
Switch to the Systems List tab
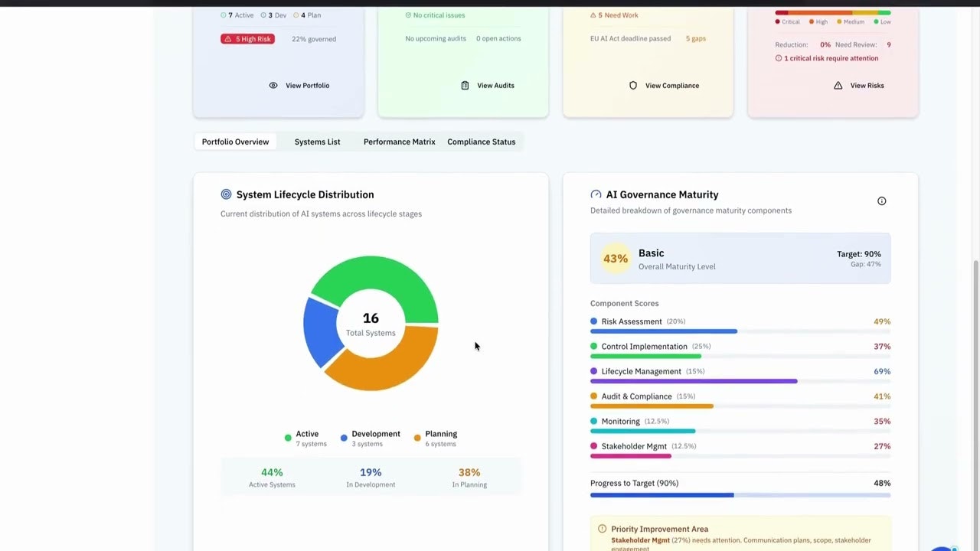pyautogui.click(x=317, y=142)
